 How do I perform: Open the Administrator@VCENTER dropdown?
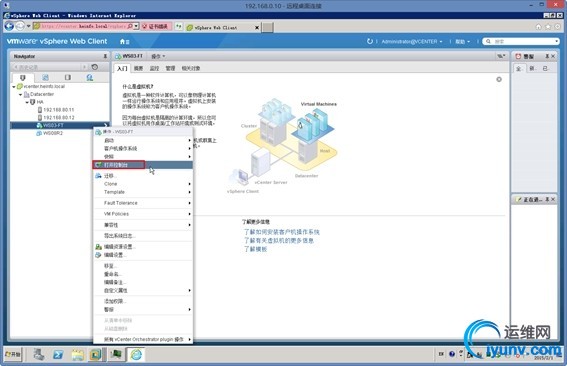[x=412, y=42]
